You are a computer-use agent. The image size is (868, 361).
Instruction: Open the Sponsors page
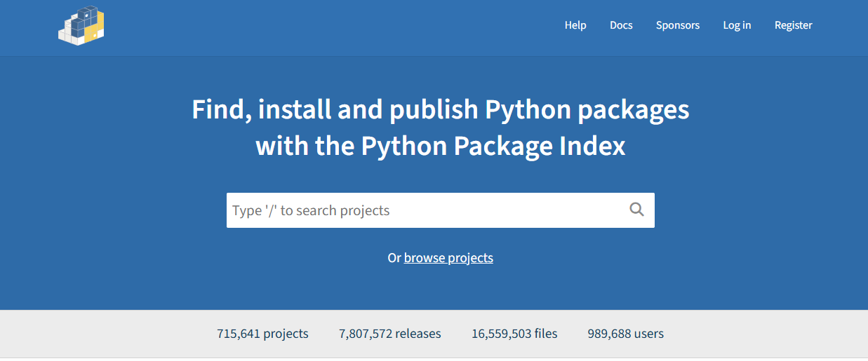pyautogui.click(x=677, y=25)
